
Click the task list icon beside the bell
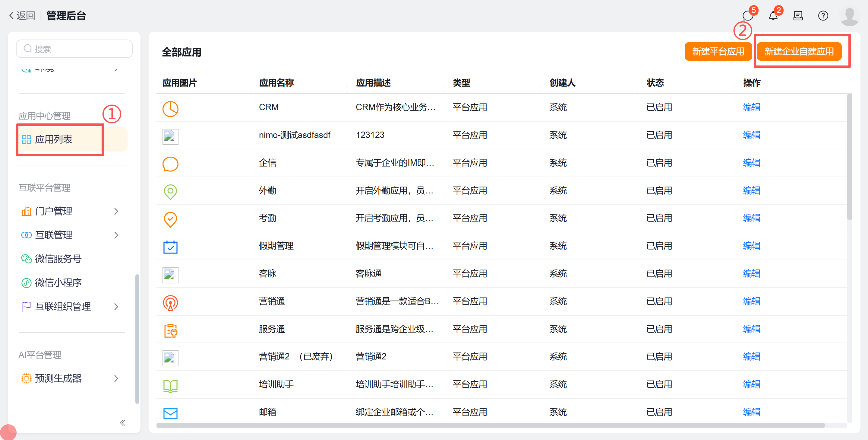(798, 16)
